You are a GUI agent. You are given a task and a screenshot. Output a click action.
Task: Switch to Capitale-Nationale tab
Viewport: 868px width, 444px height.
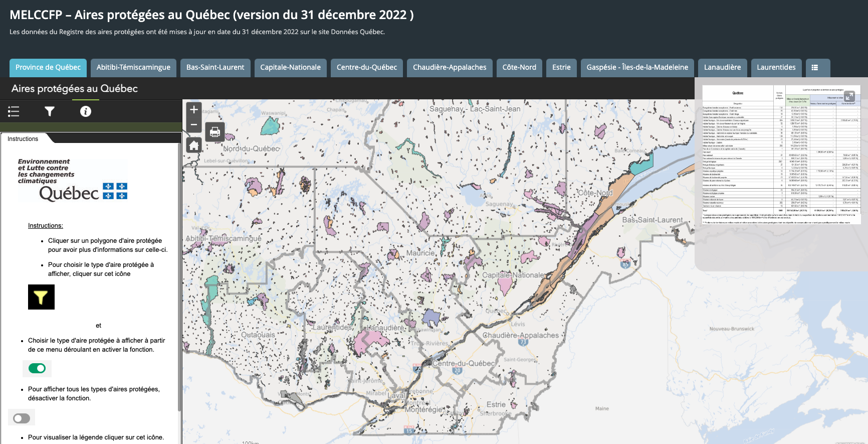pos(291,68)
